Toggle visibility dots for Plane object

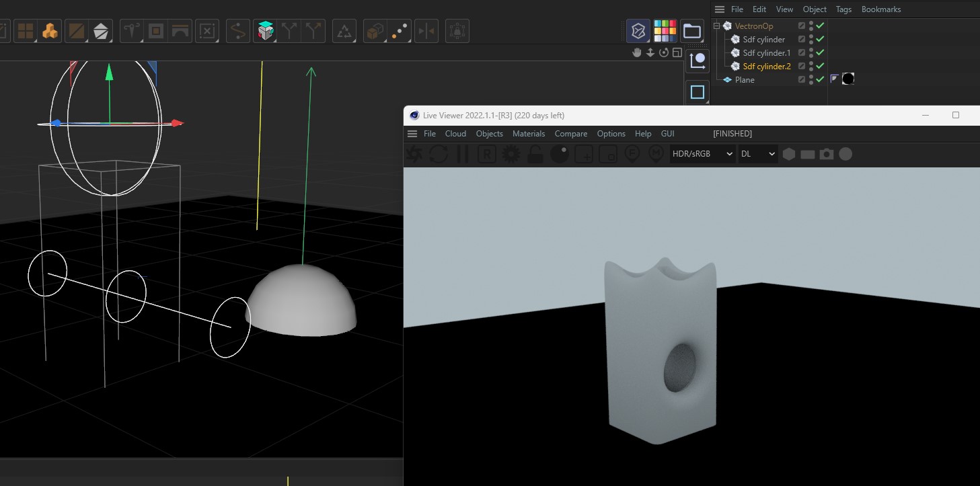pyautogui.click(x=811, y=79)
